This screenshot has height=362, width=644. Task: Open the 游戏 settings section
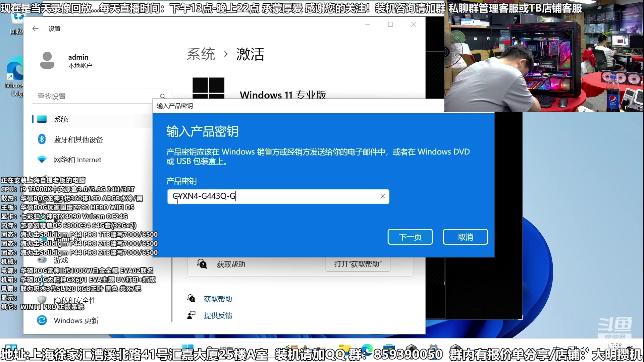[x=61, y=260]
